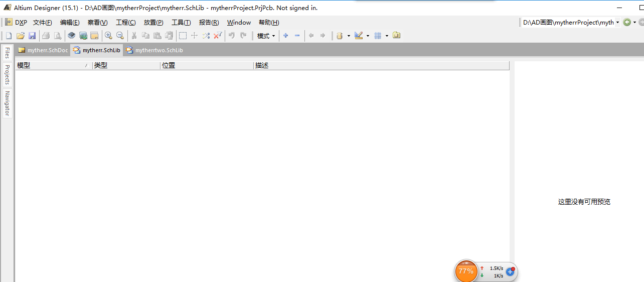Sort the list by the 模型 column header
Image resolution: width=644 pixels, height=282 pixels.
point(50,66)
